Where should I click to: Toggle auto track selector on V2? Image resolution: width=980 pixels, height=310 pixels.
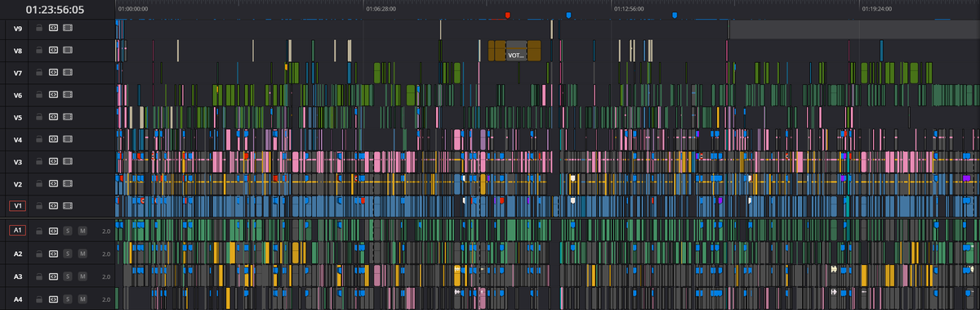53,183
